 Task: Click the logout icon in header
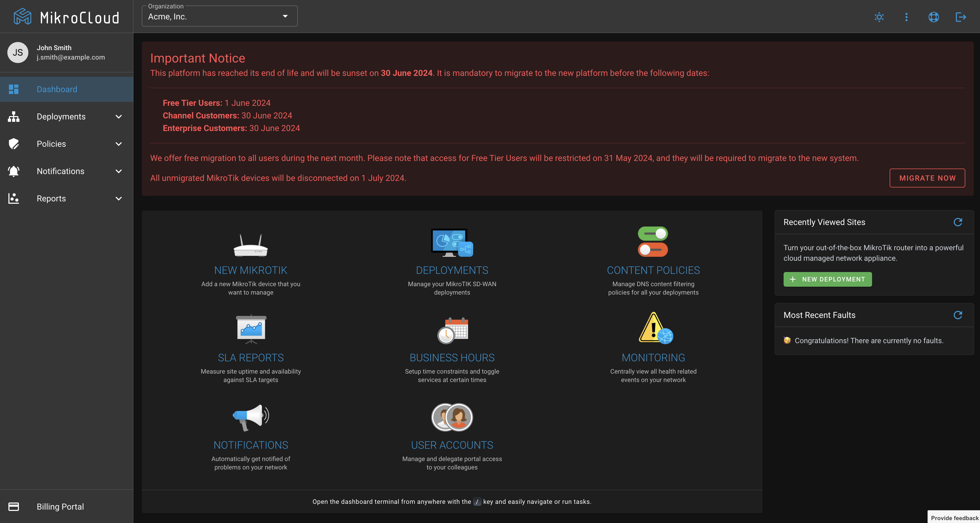click(x=961, y=17)
